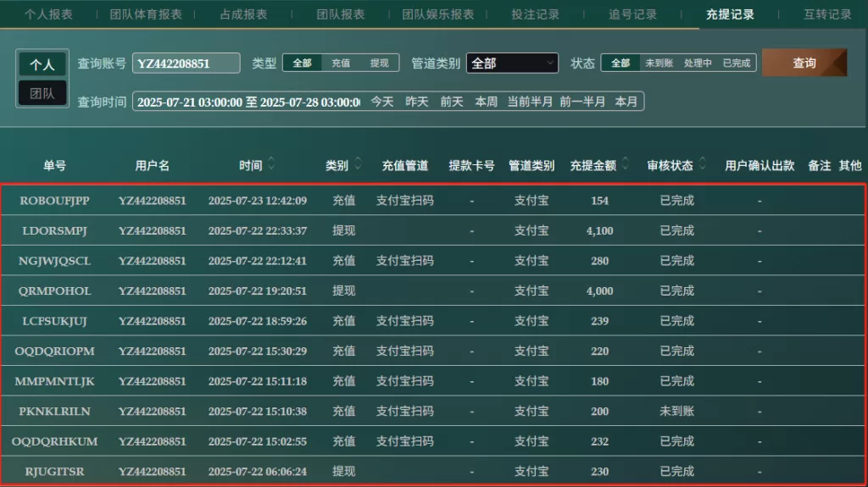Filter status by 未到账
This screenshot has height=487, width=868.
pos(659,63)
